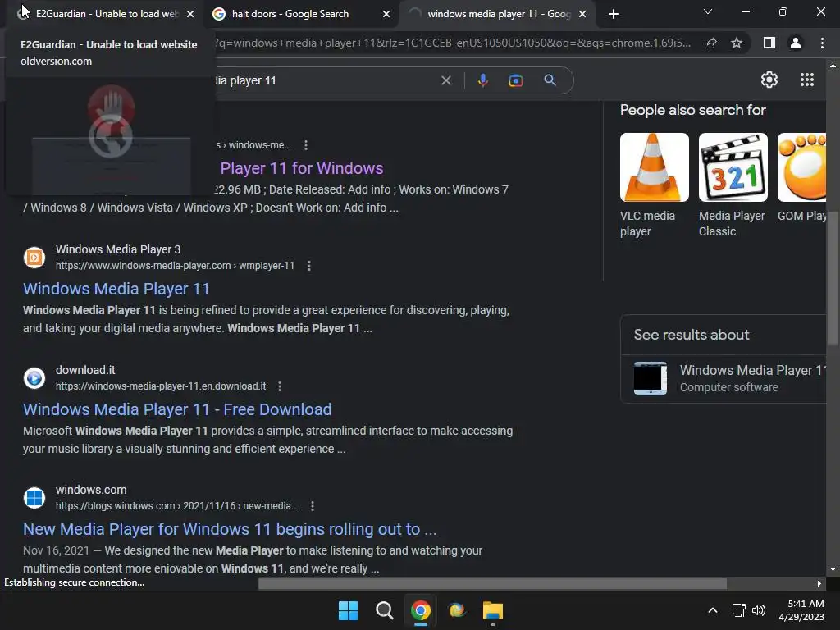Open the network status tray icon

(x=739, y=610)
